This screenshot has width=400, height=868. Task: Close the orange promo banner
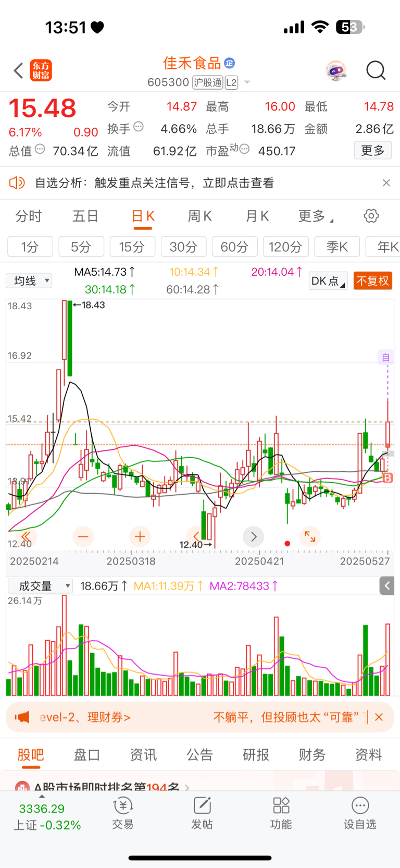[x=379, y=717]
